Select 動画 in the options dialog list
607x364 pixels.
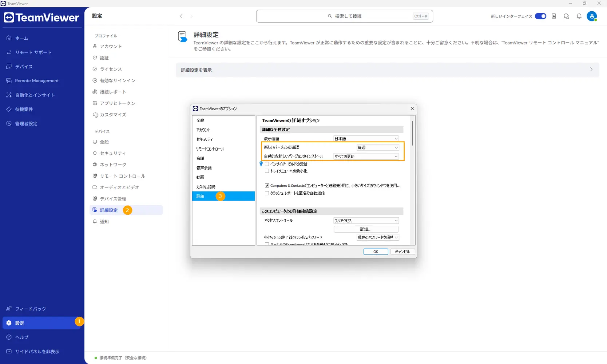coord(223,177)
